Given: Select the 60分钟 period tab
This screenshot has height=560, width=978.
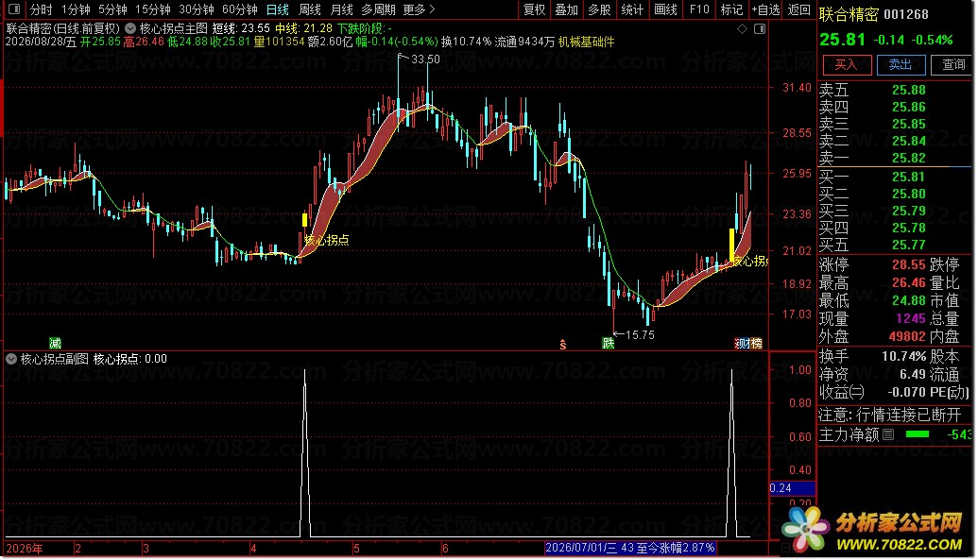Looking at the screenshot, I should click(240, 9).
